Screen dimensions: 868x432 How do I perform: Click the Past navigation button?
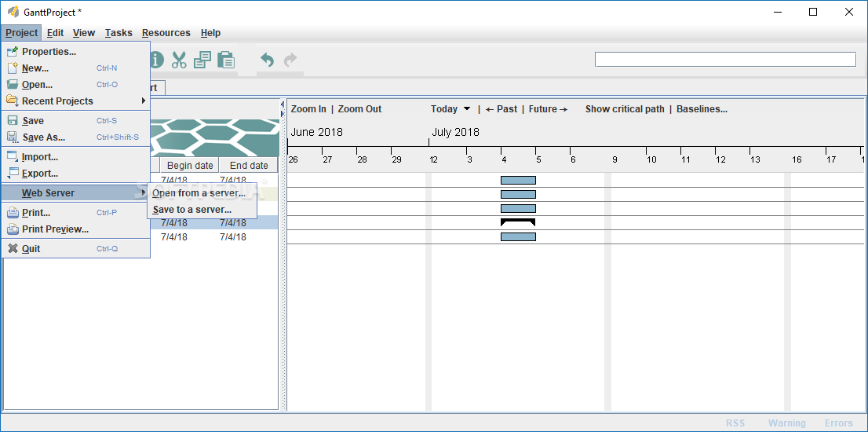(x=501, y=109)
